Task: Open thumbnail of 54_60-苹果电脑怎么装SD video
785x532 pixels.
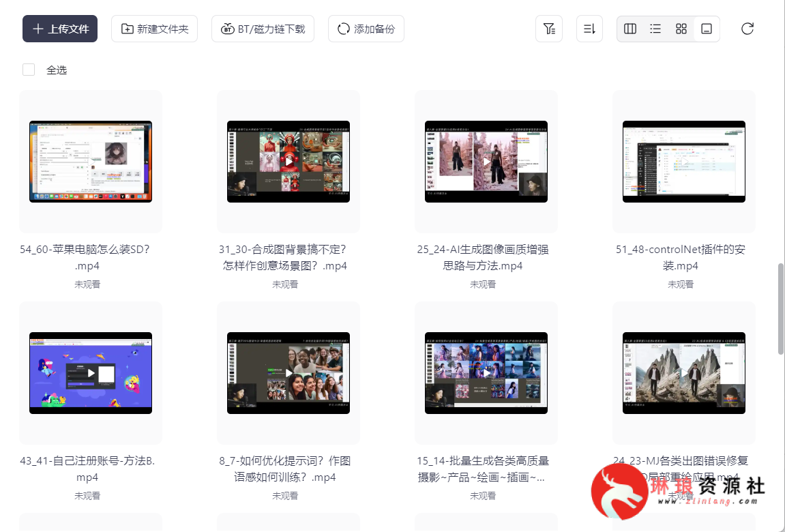Action: coord(91,162)
